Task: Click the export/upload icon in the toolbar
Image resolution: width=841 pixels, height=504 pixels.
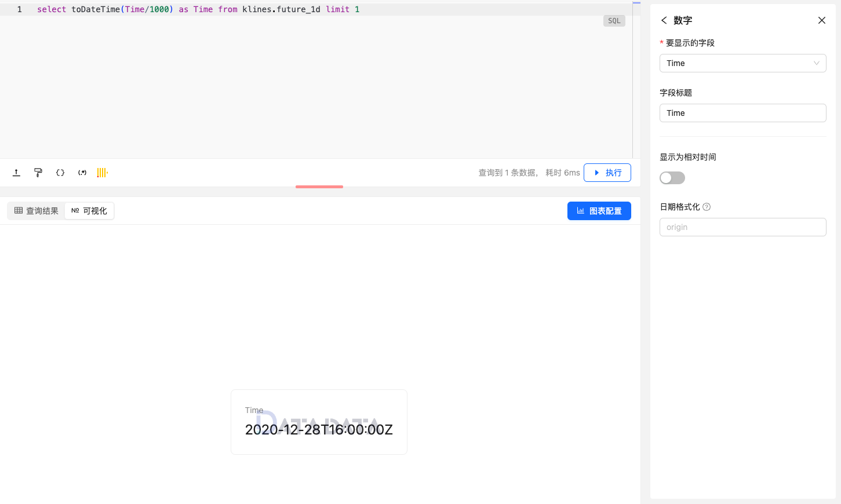Action: pyautogui.click(x=16, y=172)
